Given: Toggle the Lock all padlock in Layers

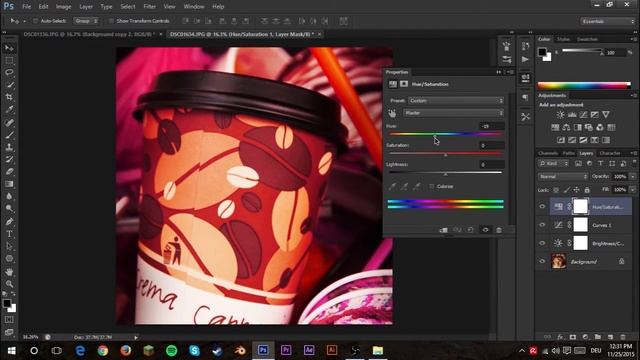Looking at the screenshot, I should 587,190.
